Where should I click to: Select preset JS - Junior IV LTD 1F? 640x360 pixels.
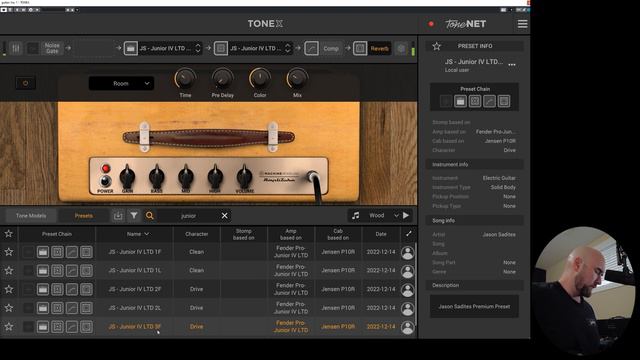135,252
